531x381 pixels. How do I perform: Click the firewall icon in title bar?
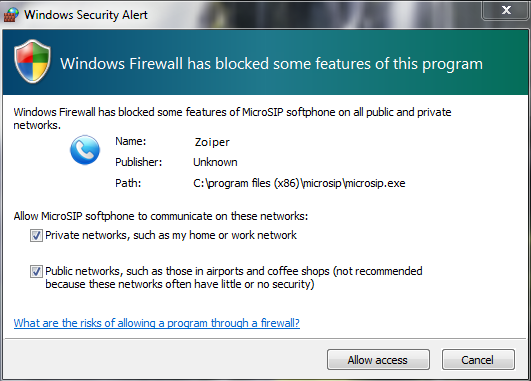(11, 15)
